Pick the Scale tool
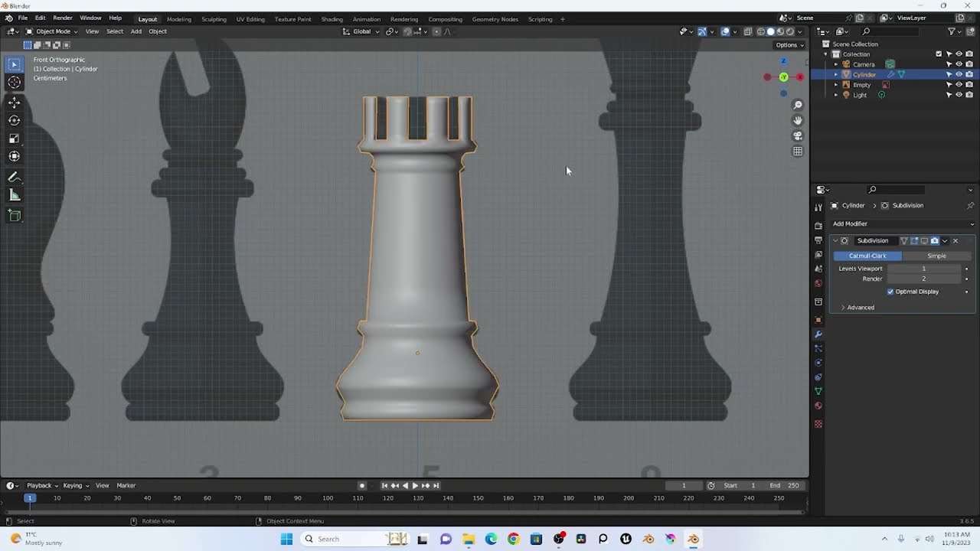The image size is (980, 551). 14,139
